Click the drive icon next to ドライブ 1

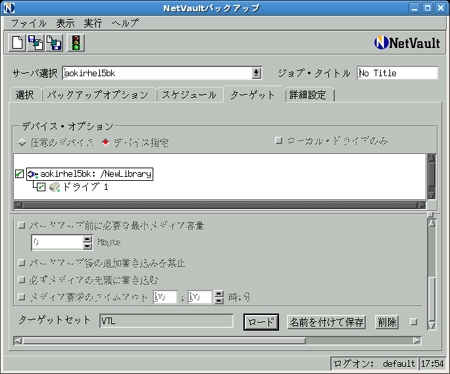coord(54,187)
